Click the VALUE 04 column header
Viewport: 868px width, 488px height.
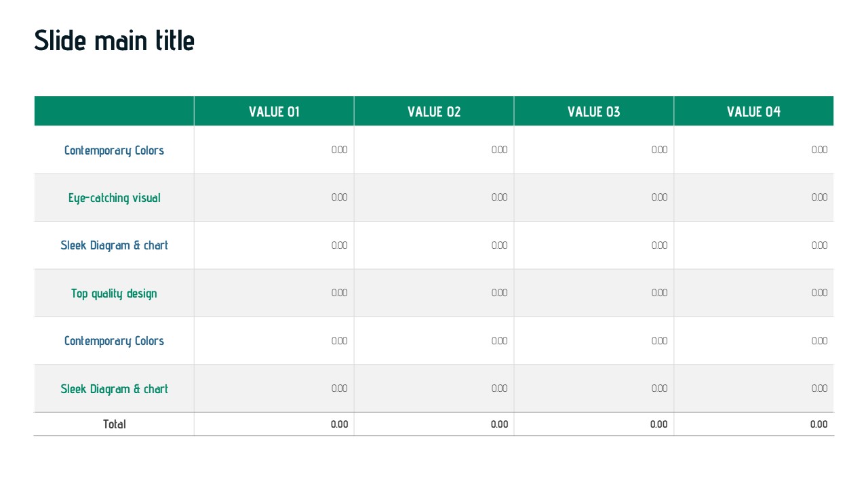click(754, 112)
